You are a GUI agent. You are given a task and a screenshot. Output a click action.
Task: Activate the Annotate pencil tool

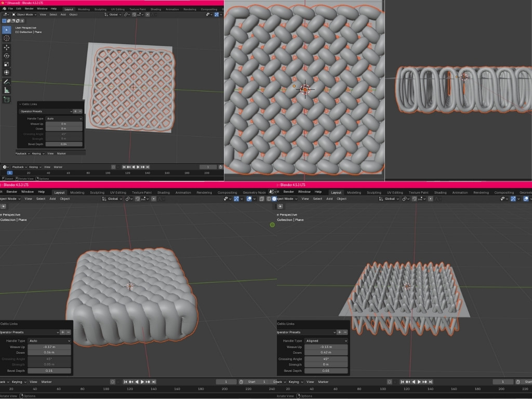point(7,82)
